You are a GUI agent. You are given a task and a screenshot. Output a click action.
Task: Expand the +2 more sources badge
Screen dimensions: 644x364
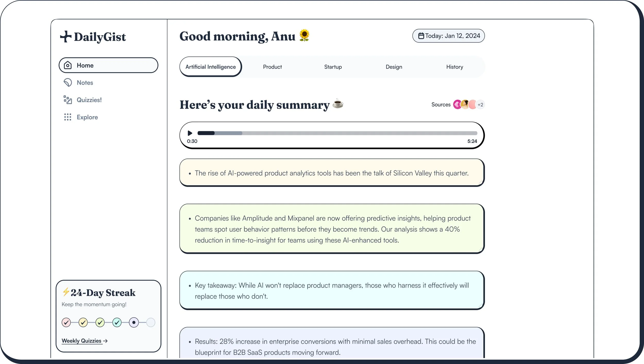480,105
